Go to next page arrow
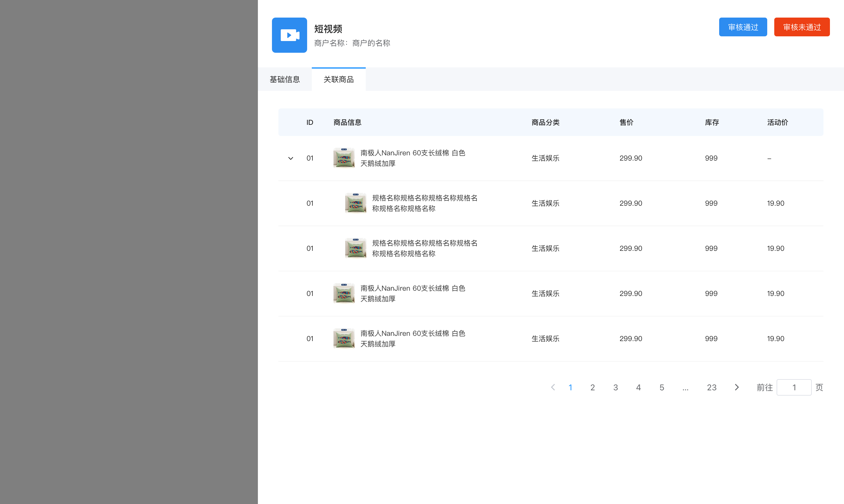The width and height of the screenshot is (844, 504). pyautogui.click(x=736, y=387)
